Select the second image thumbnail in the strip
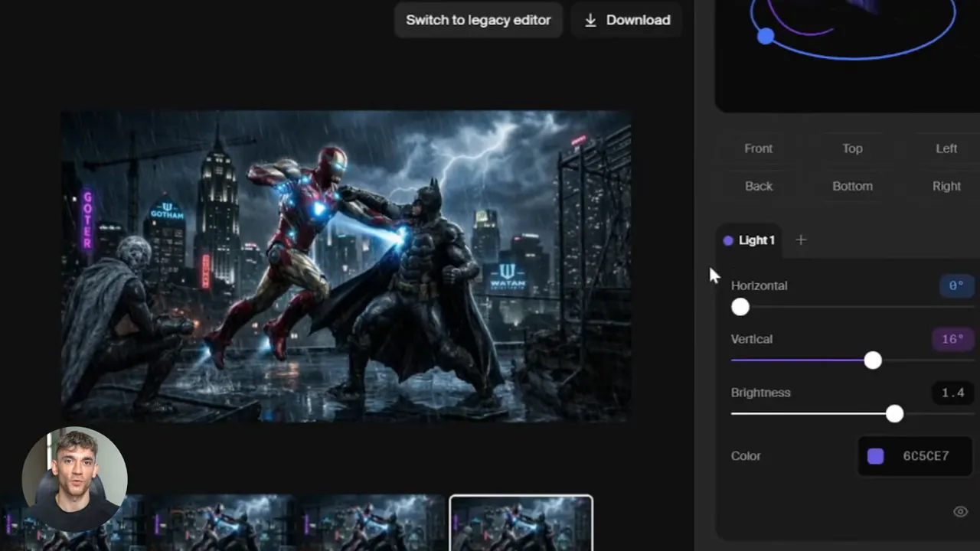Image resolution: width=980 pixels, height=551 pixels. click(222, 523)
